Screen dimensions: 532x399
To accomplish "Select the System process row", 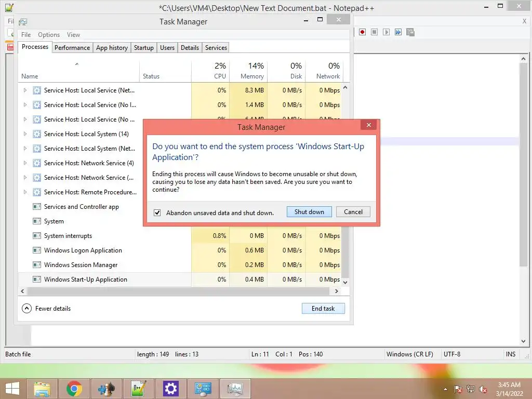I will 54,221.
